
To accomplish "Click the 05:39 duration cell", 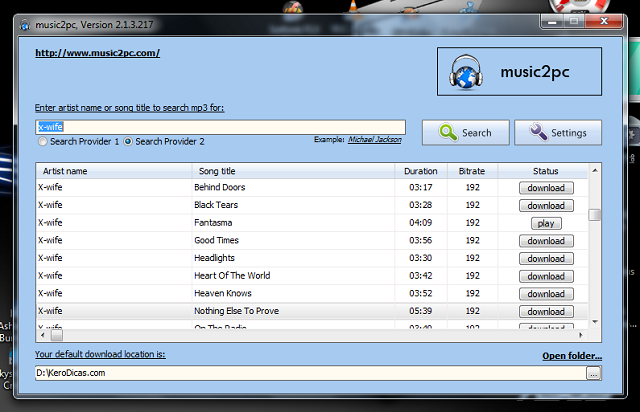I will coord(421,311).
